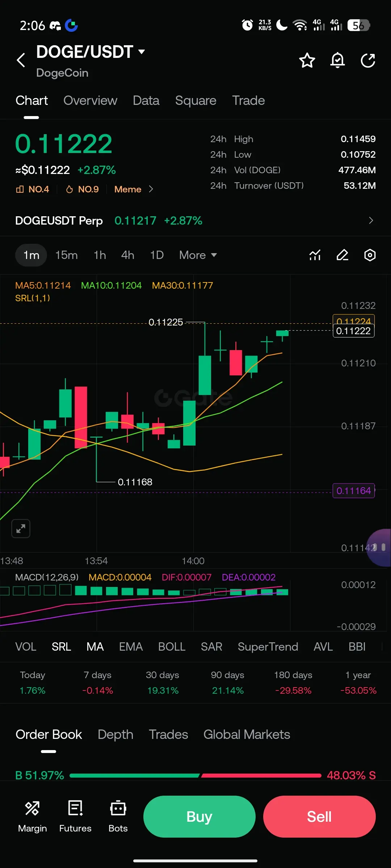Toggle the SAR indicator
This screenshot has height=868, width=391.
coord(211,647)
